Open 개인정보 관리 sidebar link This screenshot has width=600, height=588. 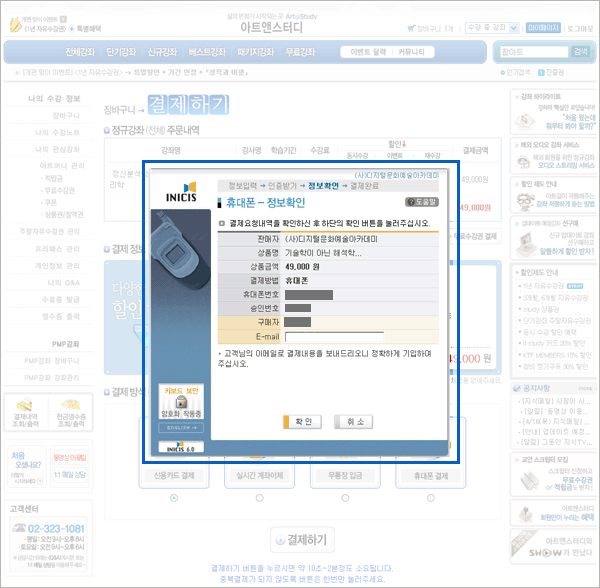(57, 266)
